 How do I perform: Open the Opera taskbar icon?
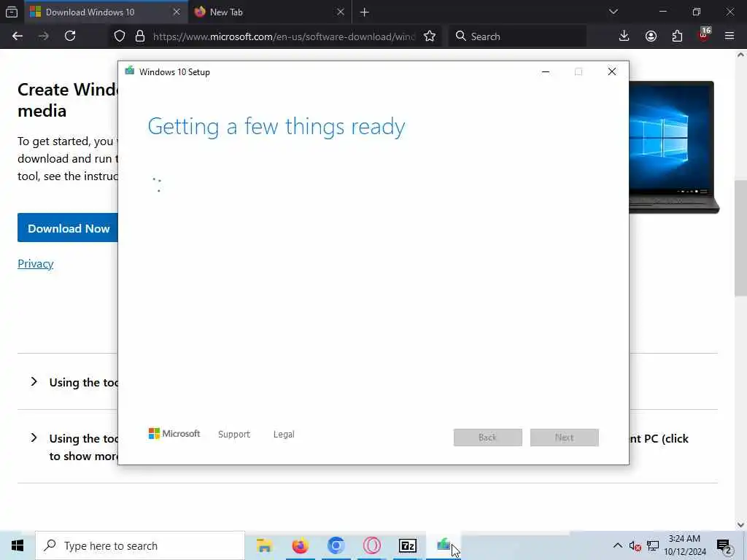coord(371,545)
